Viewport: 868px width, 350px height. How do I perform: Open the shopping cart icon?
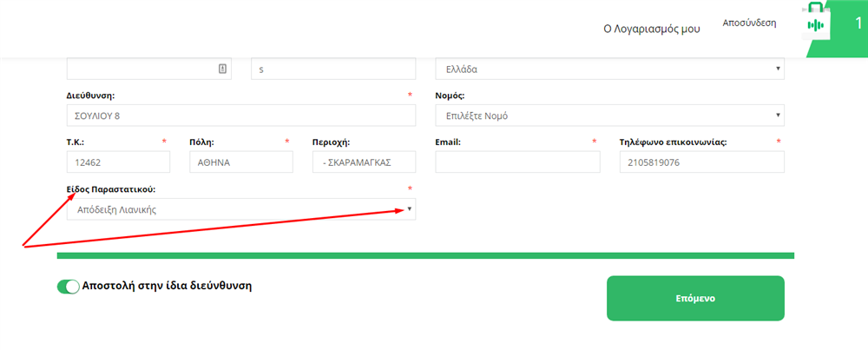point(815,23)
